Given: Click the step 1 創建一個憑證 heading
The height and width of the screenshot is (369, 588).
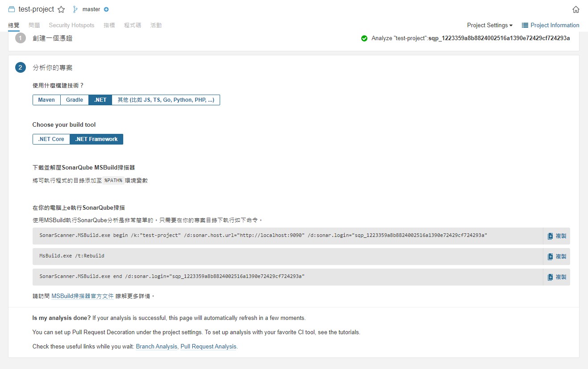Looking at the screenshot, I should click(53, 38).
